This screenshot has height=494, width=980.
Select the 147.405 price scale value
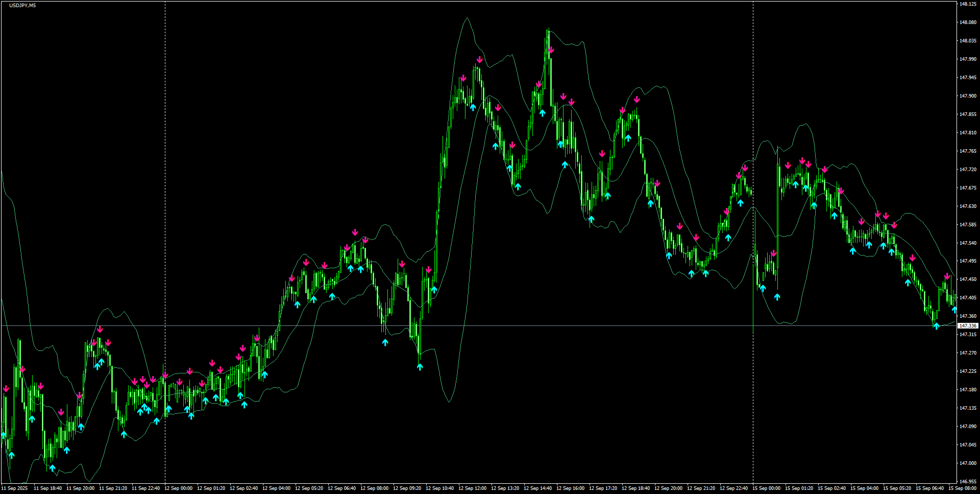click(x=968, y=298)
